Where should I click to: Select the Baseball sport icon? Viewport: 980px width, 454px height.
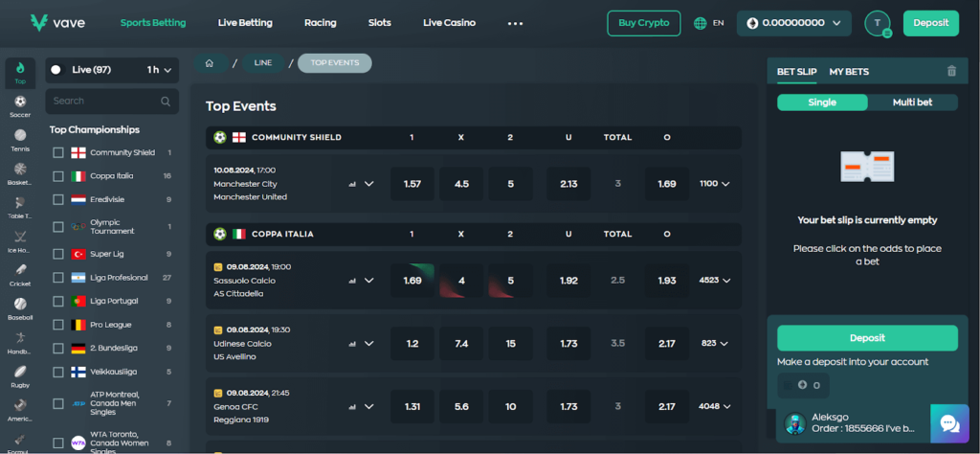point(20,304)
